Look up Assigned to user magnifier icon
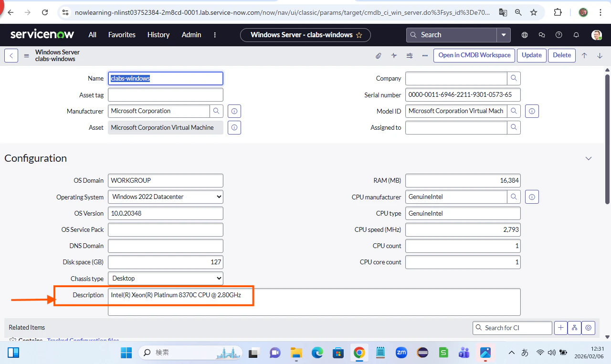This screenshot has width=611, height=364. 514,127
